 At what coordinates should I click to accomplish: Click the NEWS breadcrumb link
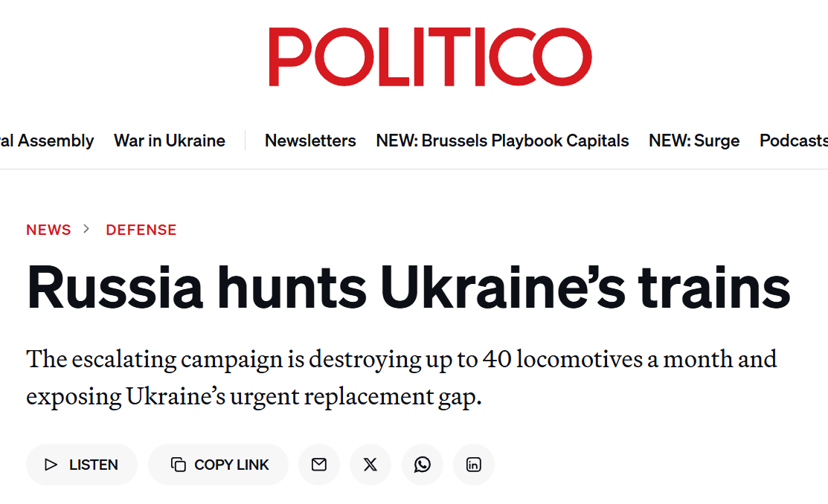click(x=48, y=230)
